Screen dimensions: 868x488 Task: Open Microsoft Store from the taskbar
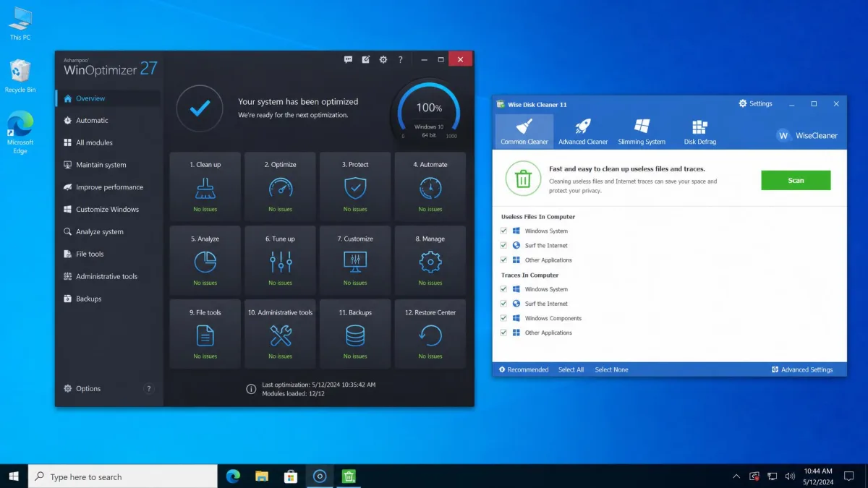tap(291, 476)
